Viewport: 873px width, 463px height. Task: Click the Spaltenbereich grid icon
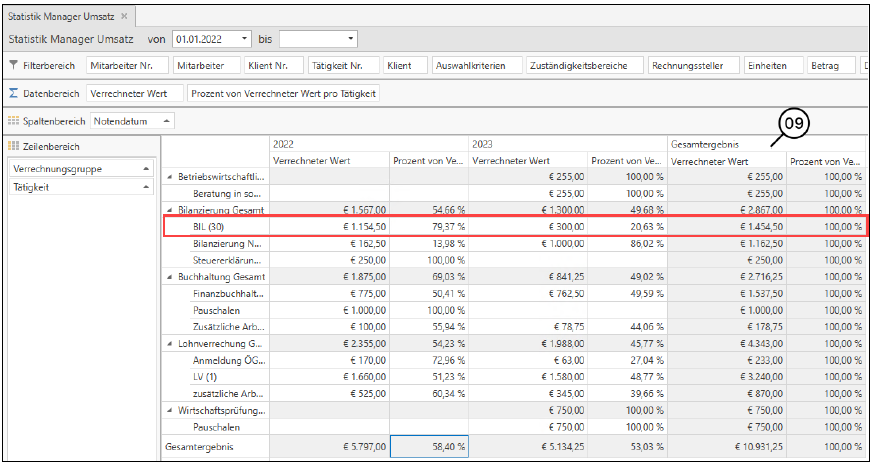coord(13,121)
